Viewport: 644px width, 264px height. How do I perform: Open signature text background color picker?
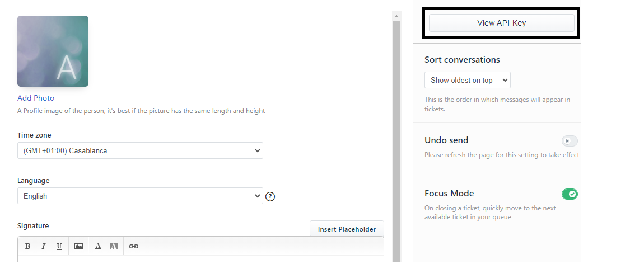click(114, 246)
